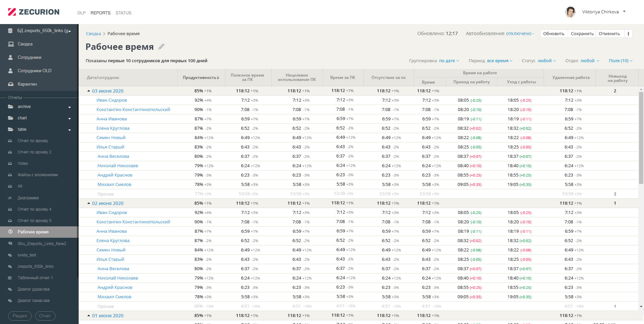Click the Zecurion logo
This screenshot has height=324, width=644.
(x=34, y=12)
